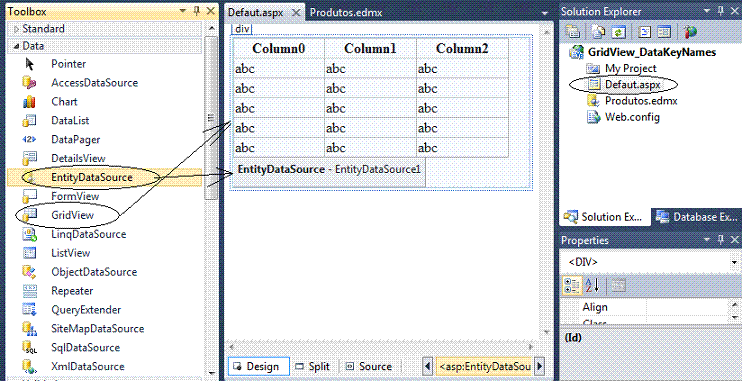Collapse the Data toolbox section
This screenshot has height=381, width=742.
coord(17,46)
